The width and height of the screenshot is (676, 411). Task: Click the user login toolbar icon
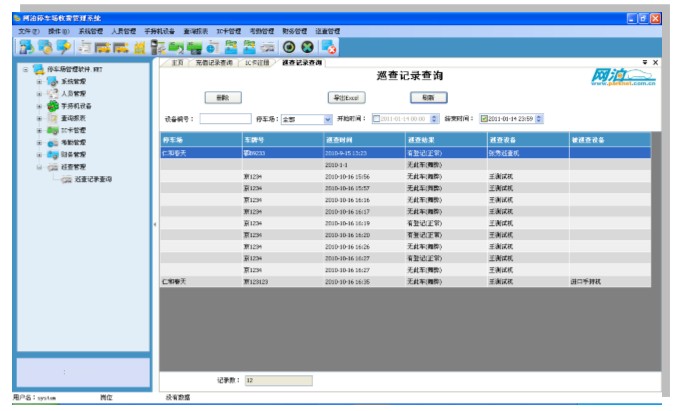(x=26, y=47)
